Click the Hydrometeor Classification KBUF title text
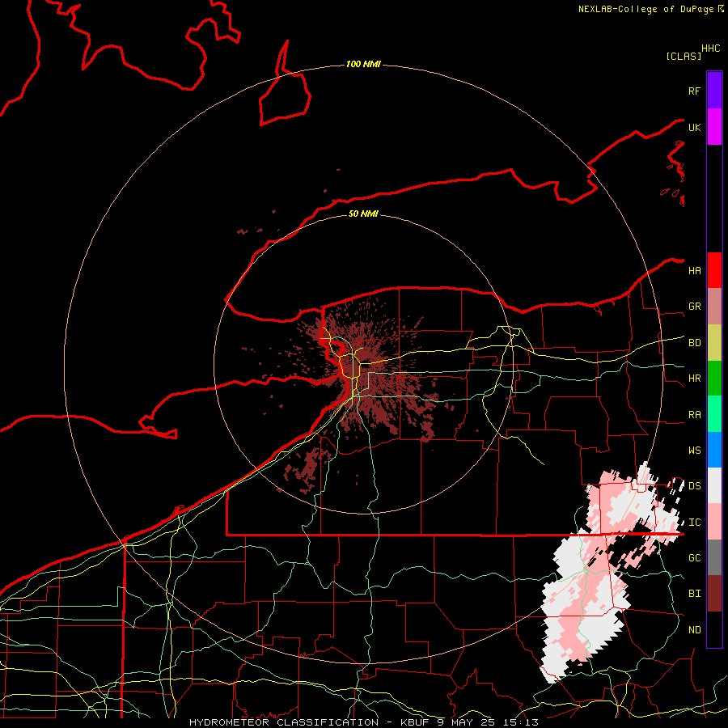This screenshot has height=728, width=728. pos(363,722)
